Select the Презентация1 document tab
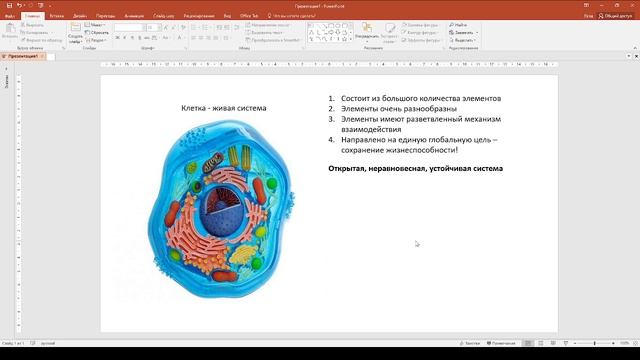Viewport: 640px width, 360px height. (x=23, y=56)
